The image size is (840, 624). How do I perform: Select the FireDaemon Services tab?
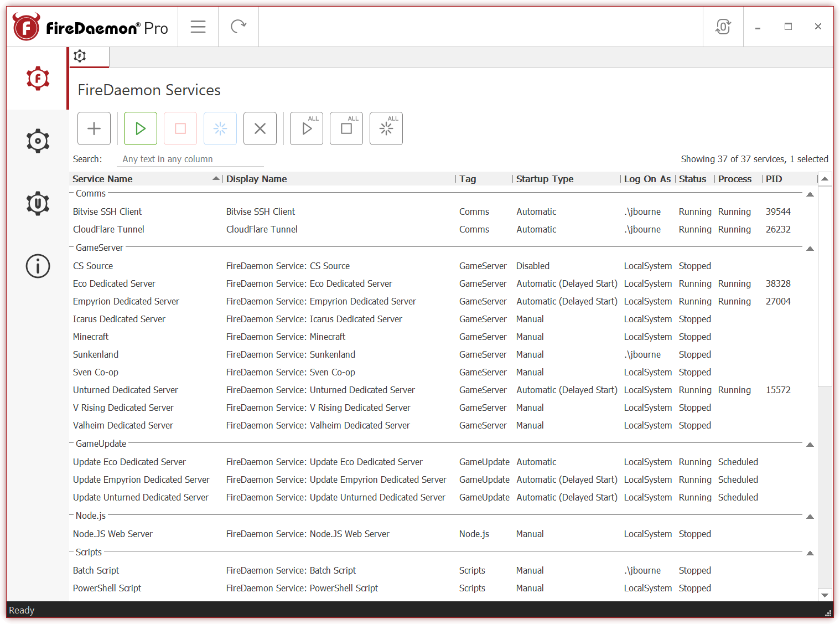89,56
